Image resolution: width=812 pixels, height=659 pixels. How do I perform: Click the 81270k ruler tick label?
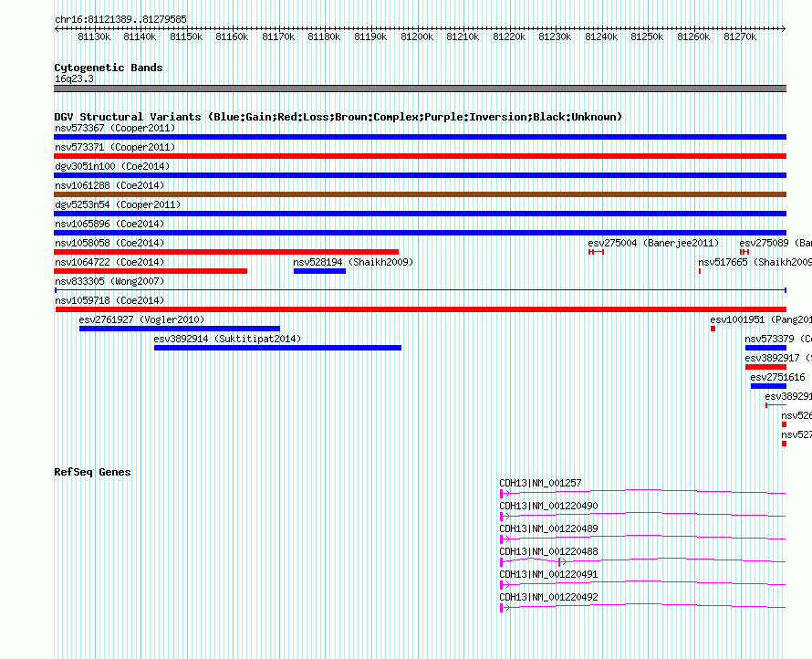click(x=740, y=37)
